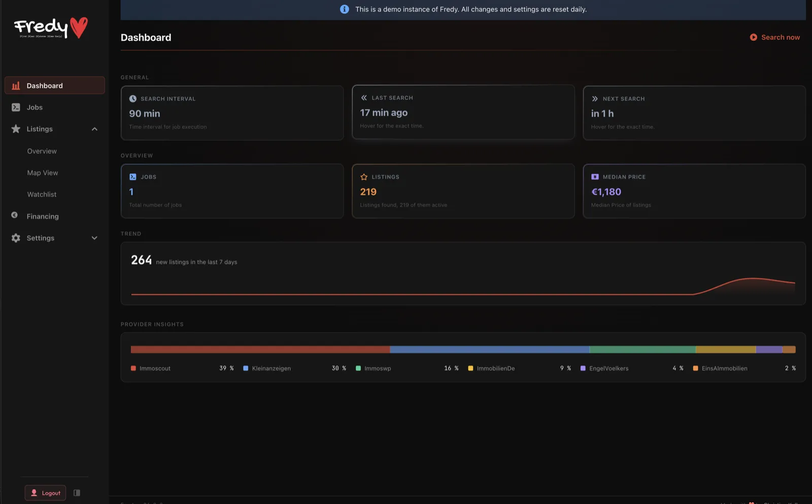
Task: Click the red Immoscout legend swatch
Action: 133,368
